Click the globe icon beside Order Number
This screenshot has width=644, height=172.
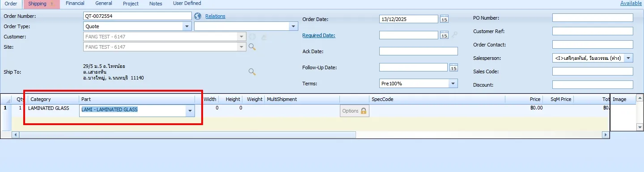(x=198, y=16)
